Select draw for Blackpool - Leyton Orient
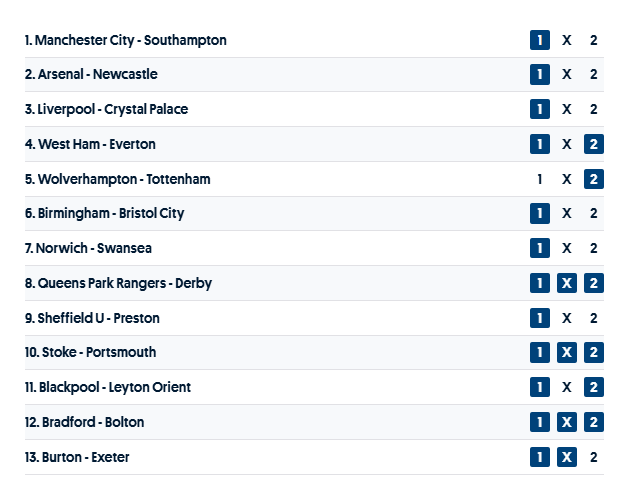 (x=567, y=387)
